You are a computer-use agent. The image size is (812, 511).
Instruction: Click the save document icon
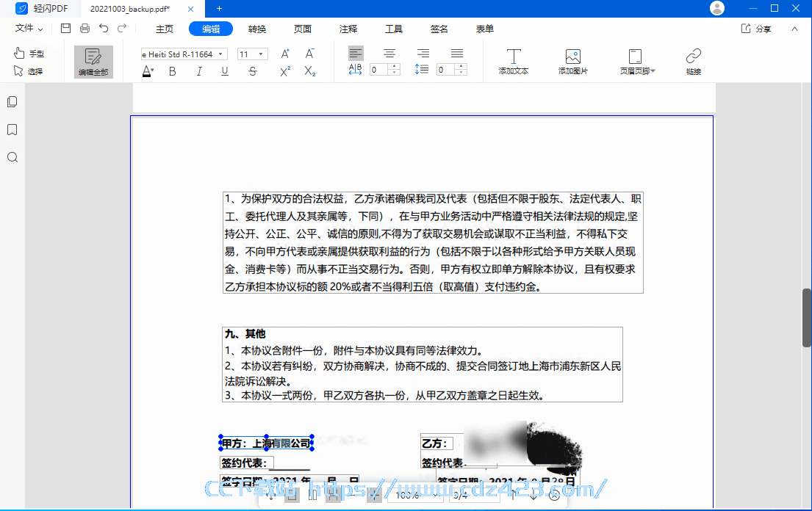(x=65, y=29)
